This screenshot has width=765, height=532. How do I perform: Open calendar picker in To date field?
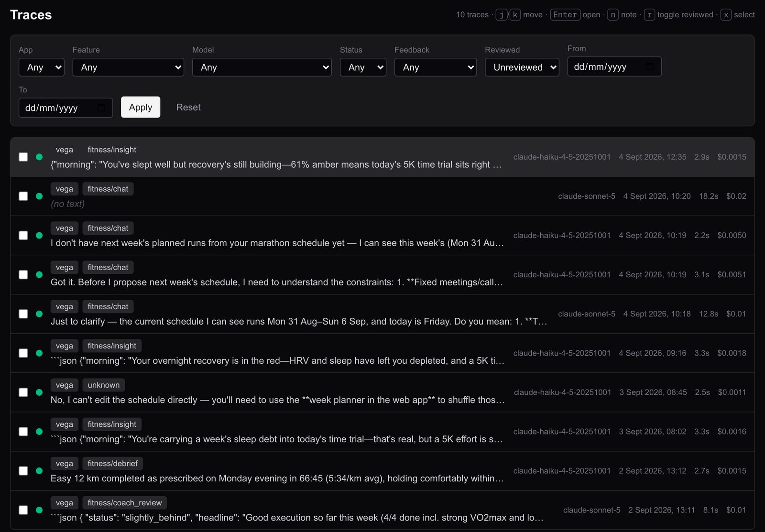101,108
